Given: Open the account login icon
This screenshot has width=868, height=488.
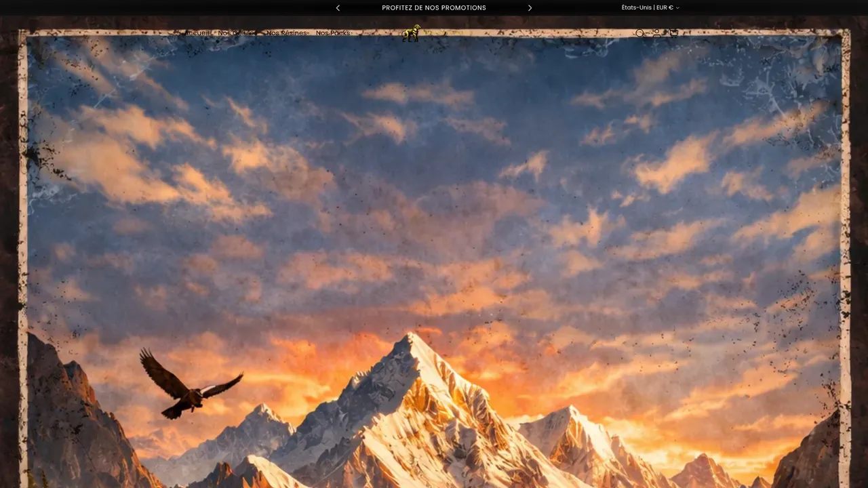Looking at the screenshot, I should [656, 33].
